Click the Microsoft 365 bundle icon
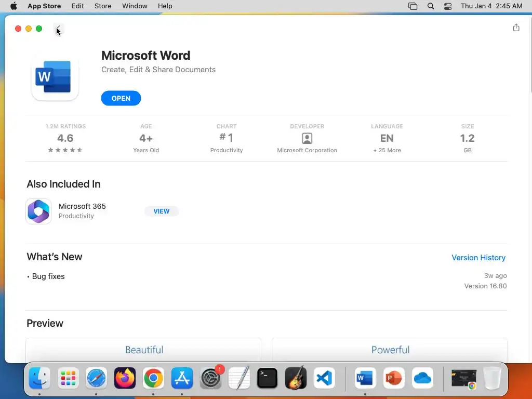 click(38, 211)
